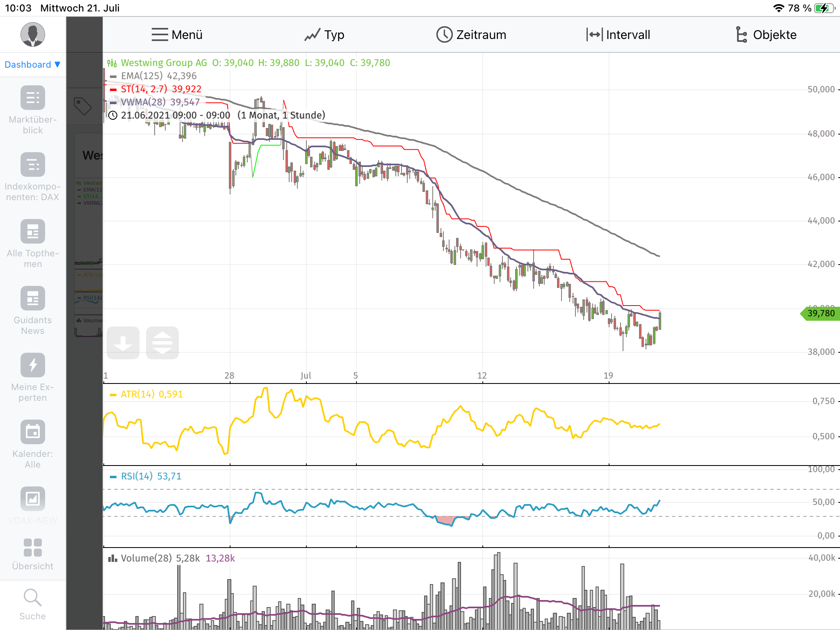Open the Zeitraum time range selector

coord(471,35)
